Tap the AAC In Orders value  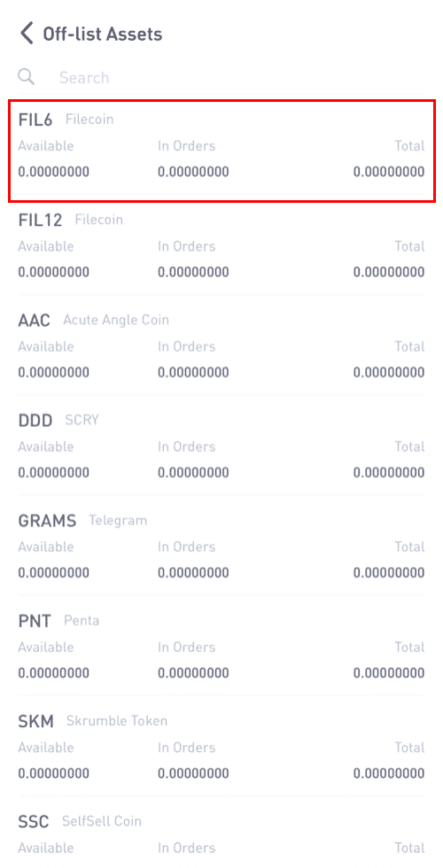pos(193,372)
